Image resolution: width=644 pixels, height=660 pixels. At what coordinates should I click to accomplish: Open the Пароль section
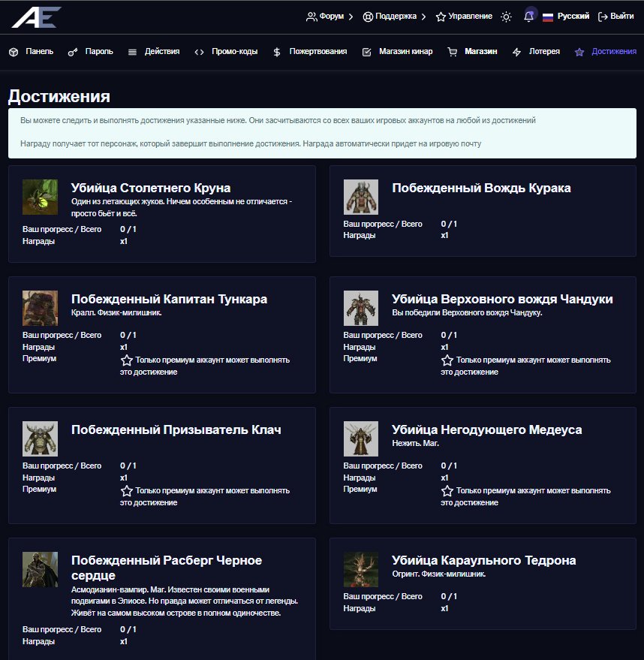click(x=90, y=52)
